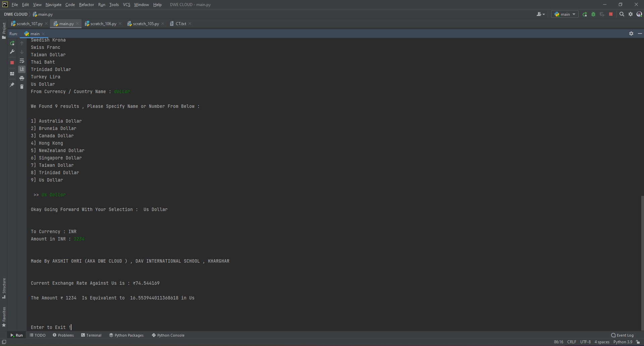Image resolution: width=644 pixels, height=346 pixels.
Task: Open the Python Packages panel
Action: 126,335
